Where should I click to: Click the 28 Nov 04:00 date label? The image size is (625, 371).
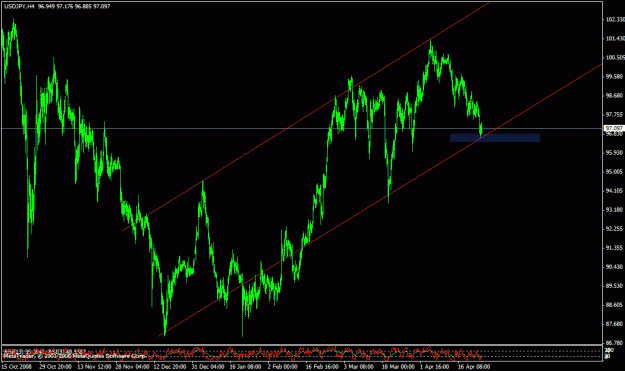pos(132,367)
